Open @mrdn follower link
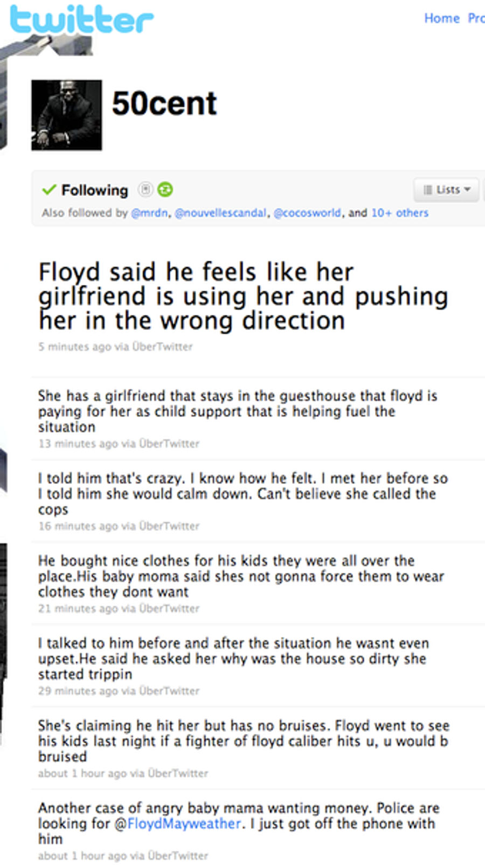The image size is (485, 868). [149, 213]
